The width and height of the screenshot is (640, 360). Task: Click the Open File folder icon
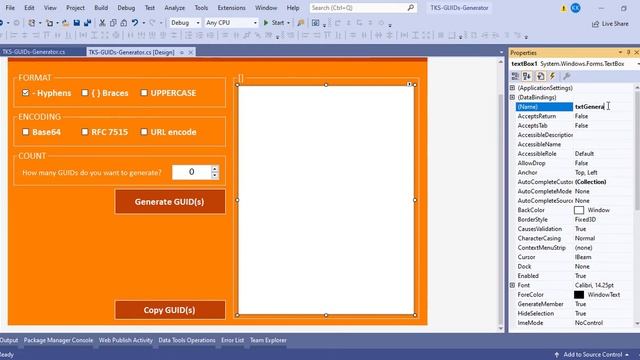[x=65, y=23]
